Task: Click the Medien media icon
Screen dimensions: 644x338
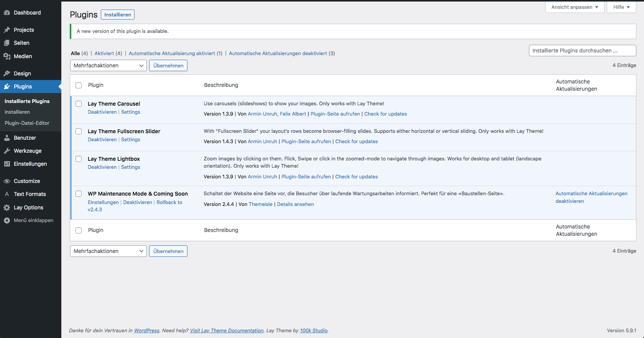Action: click(7, 56)
